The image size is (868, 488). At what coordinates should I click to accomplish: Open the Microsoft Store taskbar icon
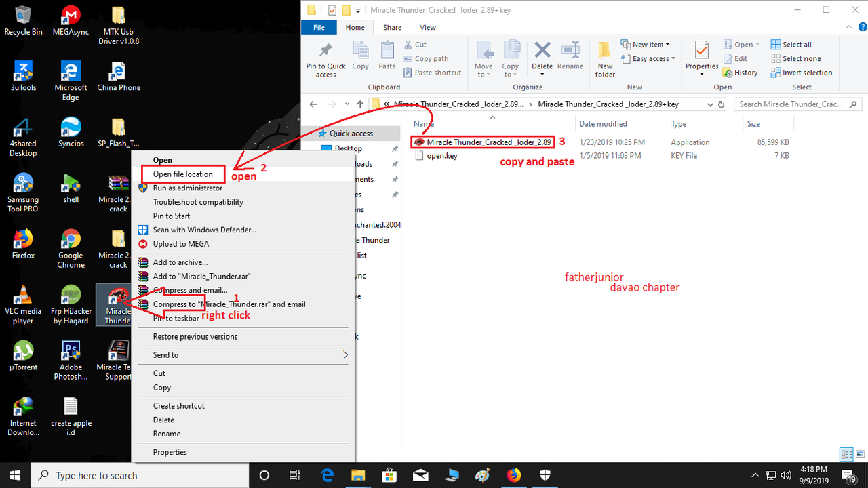[389, 475]
